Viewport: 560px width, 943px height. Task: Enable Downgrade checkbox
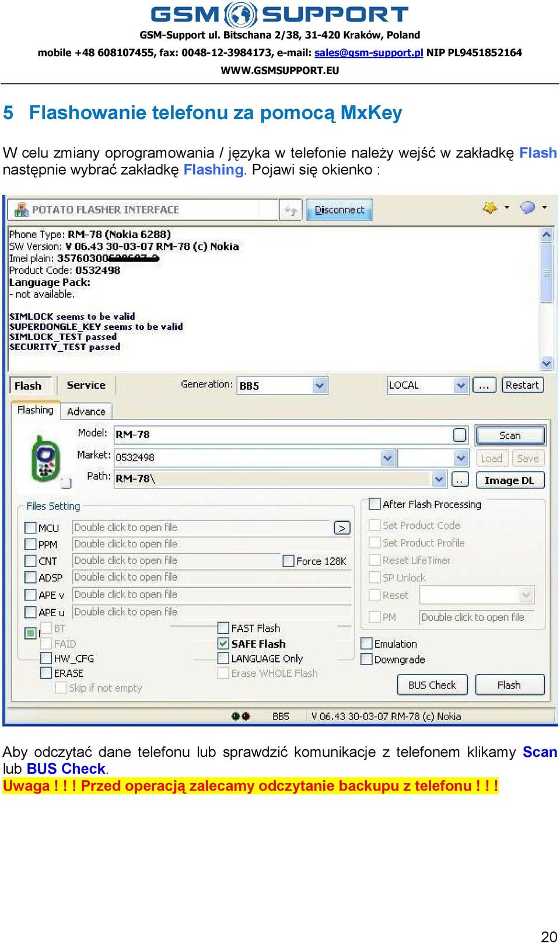[367, 659]
